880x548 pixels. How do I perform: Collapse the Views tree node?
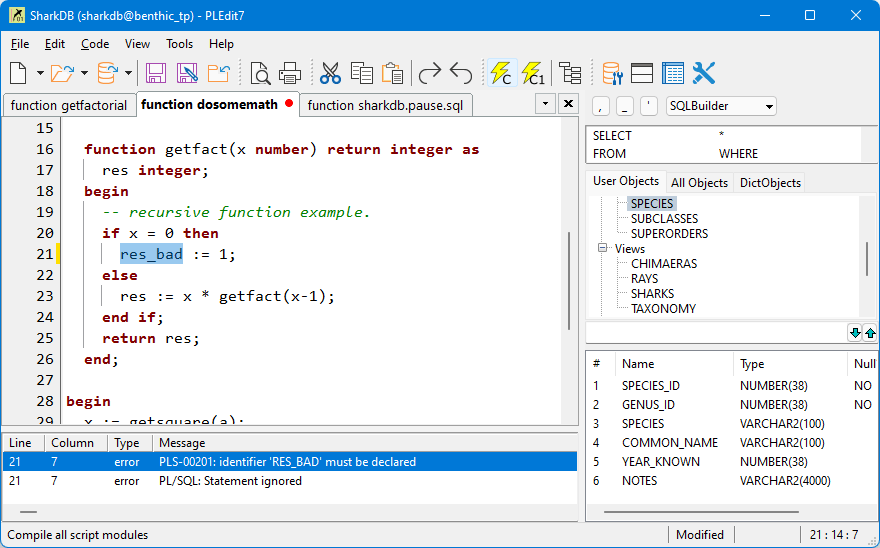(603, 249)
